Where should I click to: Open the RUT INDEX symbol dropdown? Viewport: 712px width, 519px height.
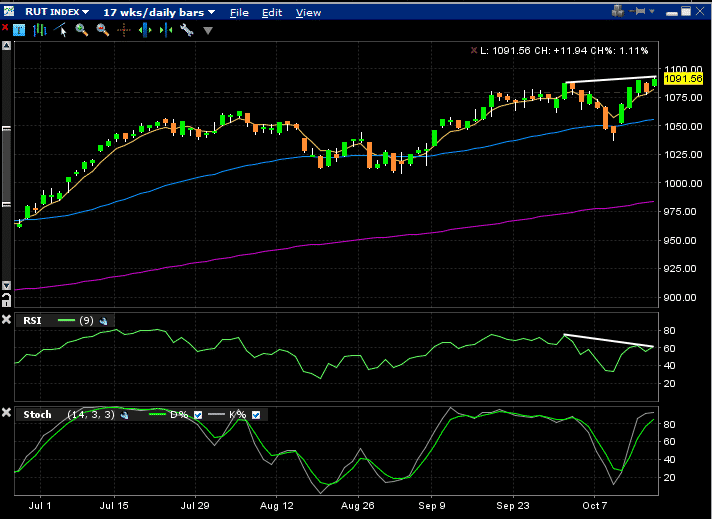click(57, 12)
